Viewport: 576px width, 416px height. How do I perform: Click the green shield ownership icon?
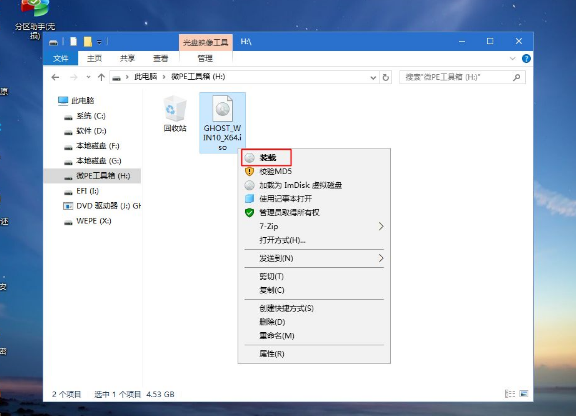click(x=249, y=212)
